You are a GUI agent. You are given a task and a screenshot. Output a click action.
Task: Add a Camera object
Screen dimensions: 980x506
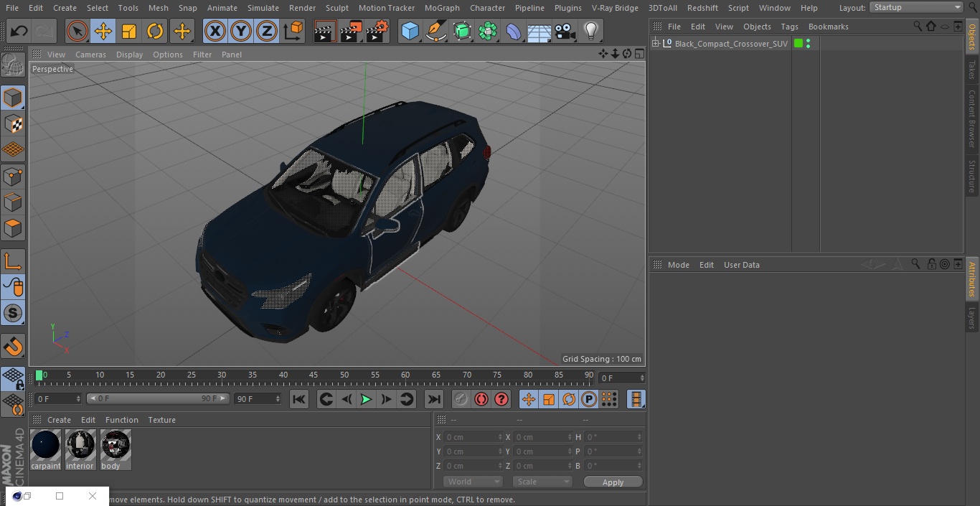[565, 31]
